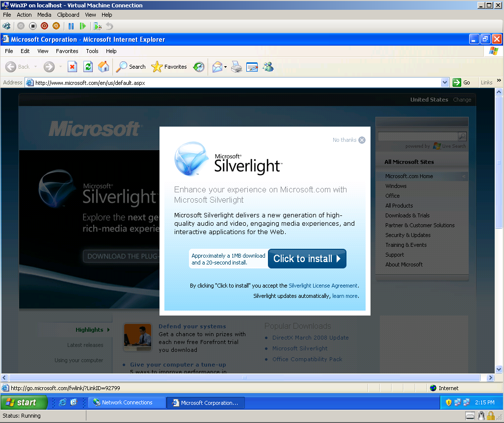Click the vertical scrollbar down arrow

click(499, 369)
